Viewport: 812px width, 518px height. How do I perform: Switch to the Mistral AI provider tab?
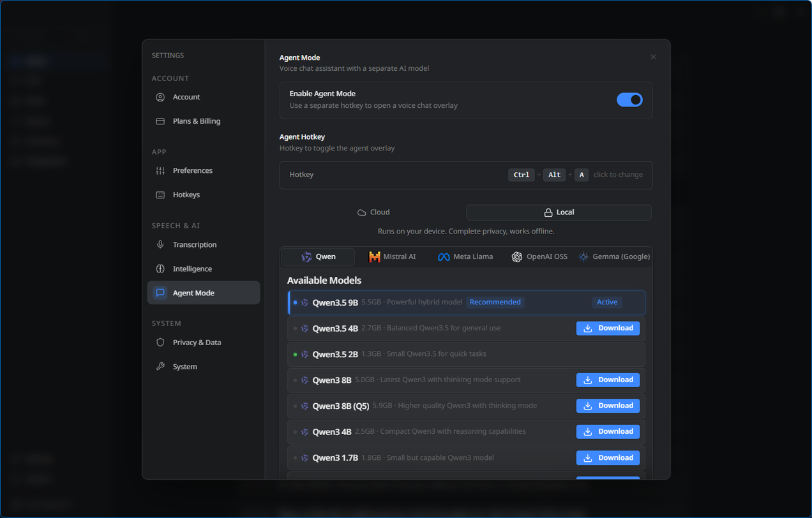[x=392, y=256]
